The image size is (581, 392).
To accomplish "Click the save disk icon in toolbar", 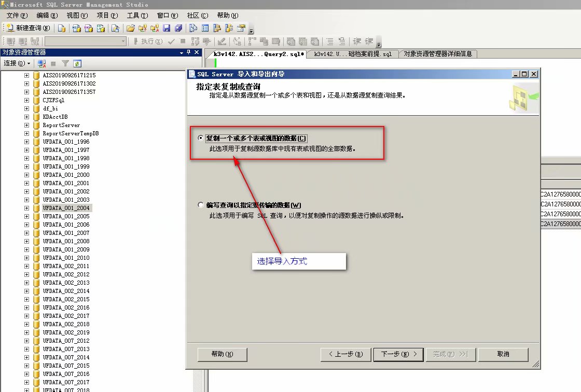I will 167,28.
